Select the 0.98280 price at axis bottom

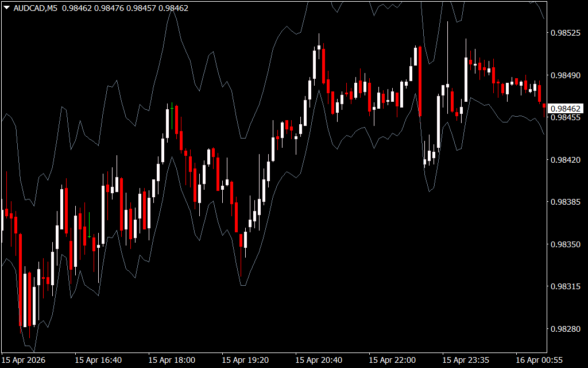pyautogui.click(x=566, y=329)
